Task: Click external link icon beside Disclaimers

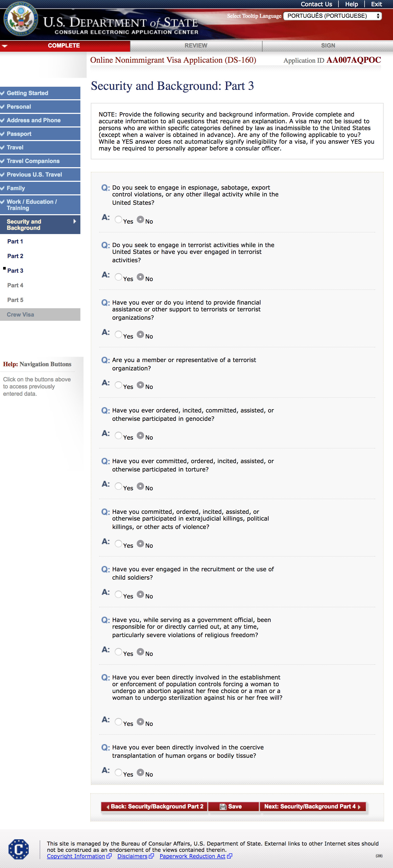Action: [151, 856]
